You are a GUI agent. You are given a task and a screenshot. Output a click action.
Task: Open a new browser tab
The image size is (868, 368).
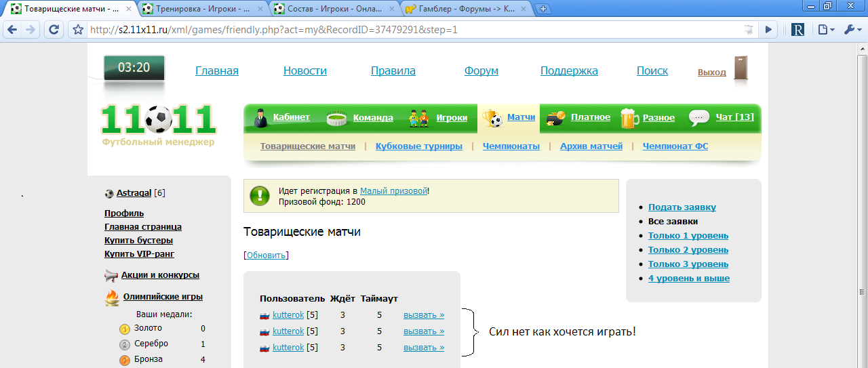[x=543, y=9]
